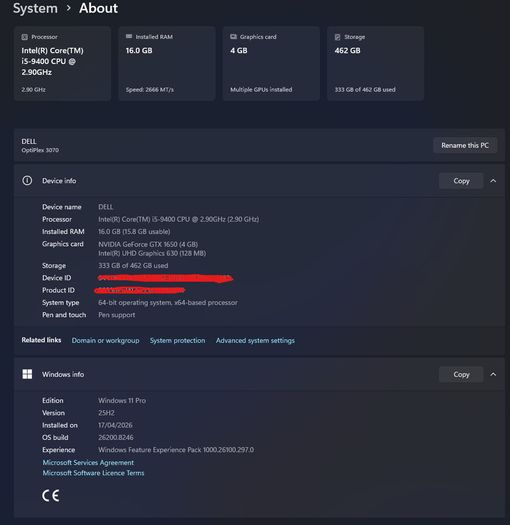
Task: Copy the Windows info details
Action: click(461, 374)
